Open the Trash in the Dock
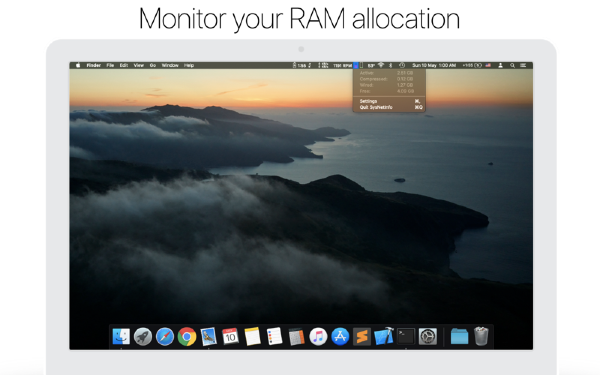This screenshot has height=375, width=600. pyautogui.click(x=481, y=336)
